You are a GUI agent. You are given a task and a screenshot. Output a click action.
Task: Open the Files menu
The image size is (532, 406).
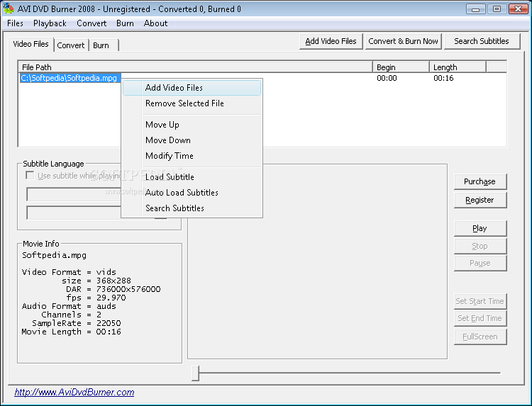click(16, 23)
